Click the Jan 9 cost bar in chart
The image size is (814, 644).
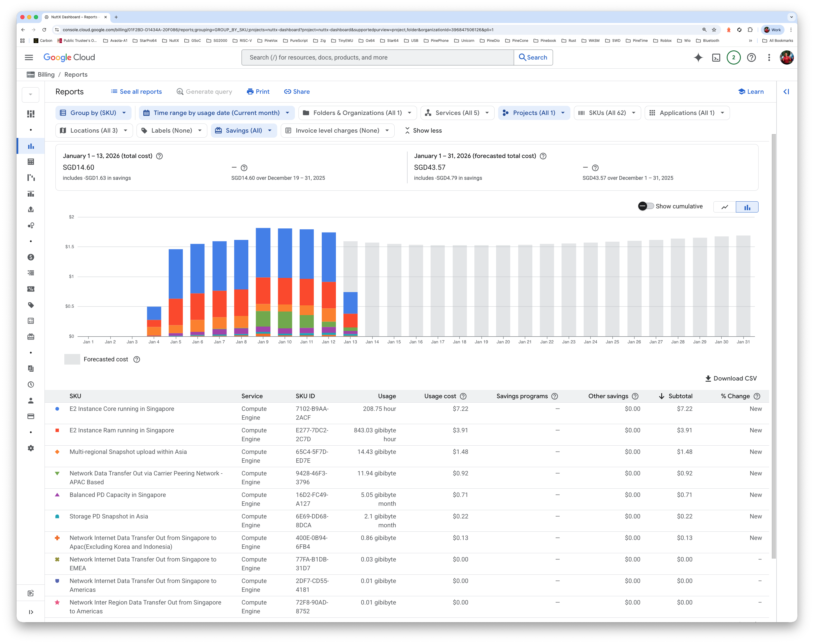(263, 279)
